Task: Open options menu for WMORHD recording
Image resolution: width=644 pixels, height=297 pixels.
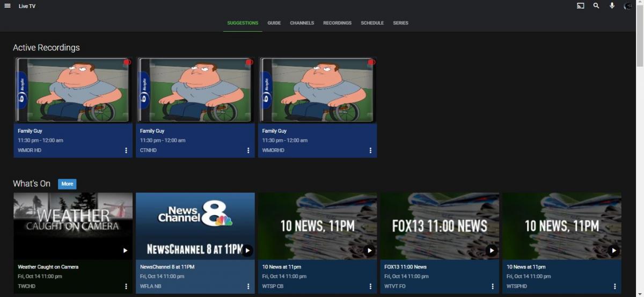Action: click(370, 150)
